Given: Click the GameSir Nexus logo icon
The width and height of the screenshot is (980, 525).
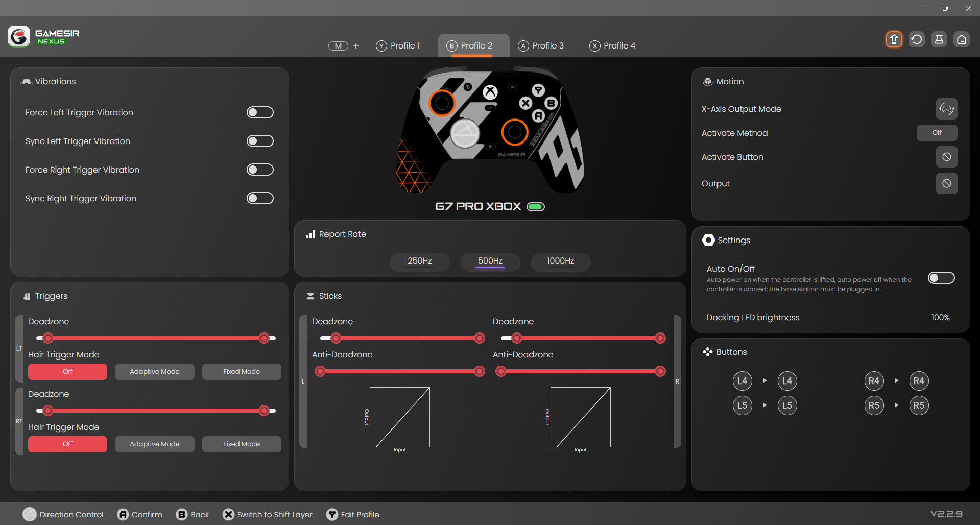Looking at the screenshot, I should tap(19, 37).
